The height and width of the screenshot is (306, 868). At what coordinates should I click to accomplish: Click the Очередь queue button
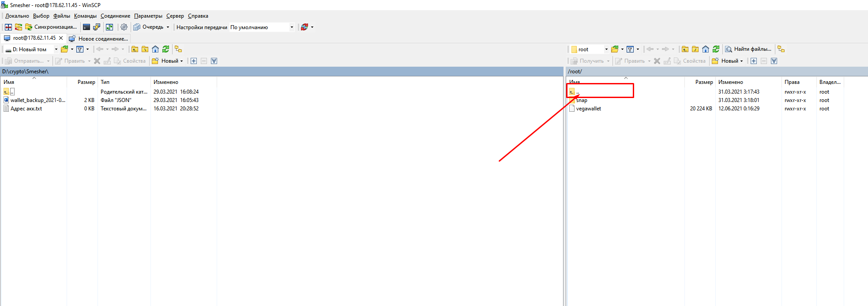148,27
